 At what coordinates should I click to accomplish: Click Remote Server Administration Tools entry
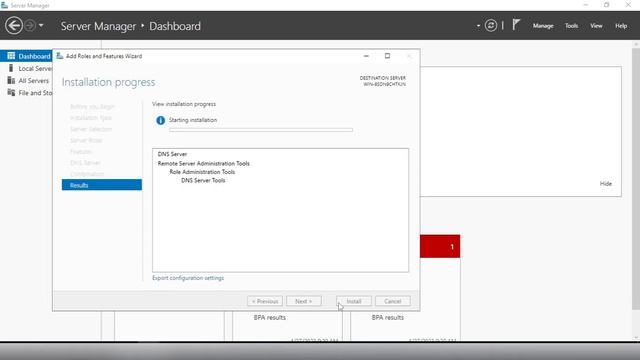[x=203, y=163]
